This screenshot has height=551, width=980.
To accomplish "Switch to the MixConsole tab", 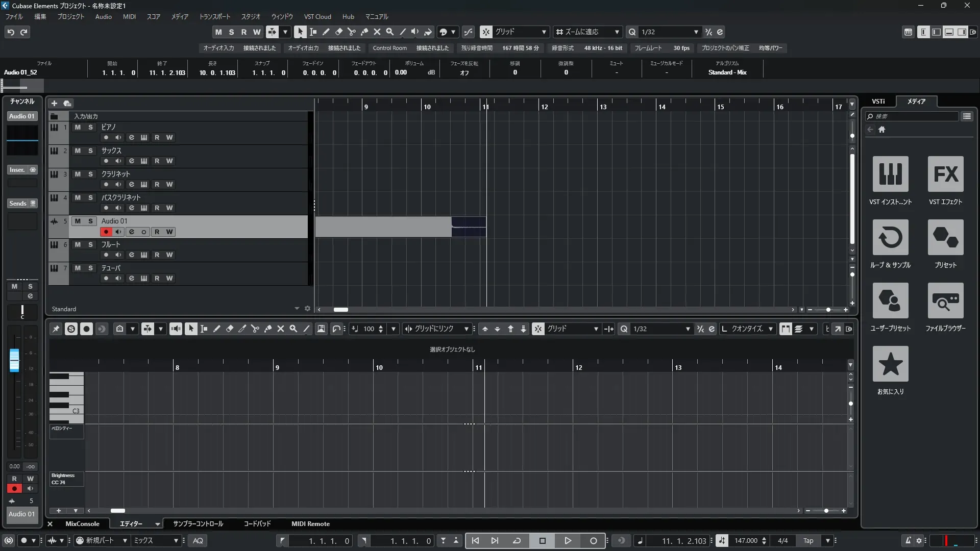I will pyautogui.click(x=82, y=523).
